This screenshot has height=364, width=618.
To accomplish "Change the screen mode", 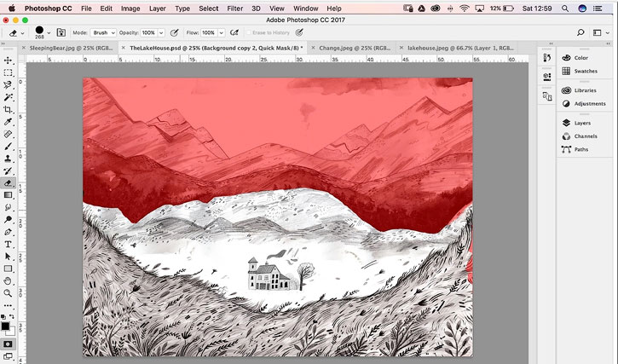I will pyautogui.click(x=8, y=357).
